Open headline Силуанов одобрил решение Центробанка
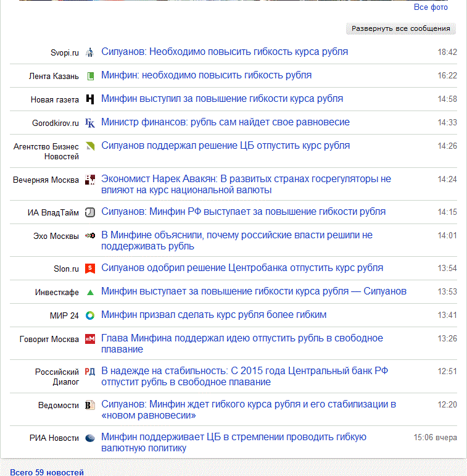The image size is (467, 476). [x=242, y=268]
